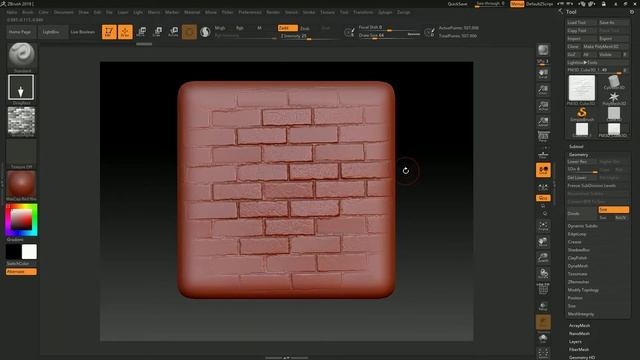The height and width of the screenshot is (360, 640).
Task: Toggle the Edit mode button
Action: point(109,32)
